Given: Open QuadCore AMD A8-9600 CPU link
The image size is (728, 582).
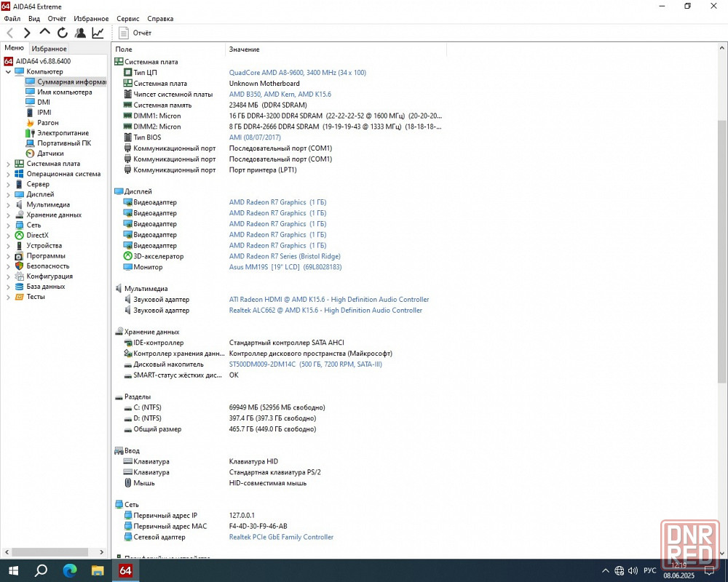Looking at the screenshot, I should 298,73.
